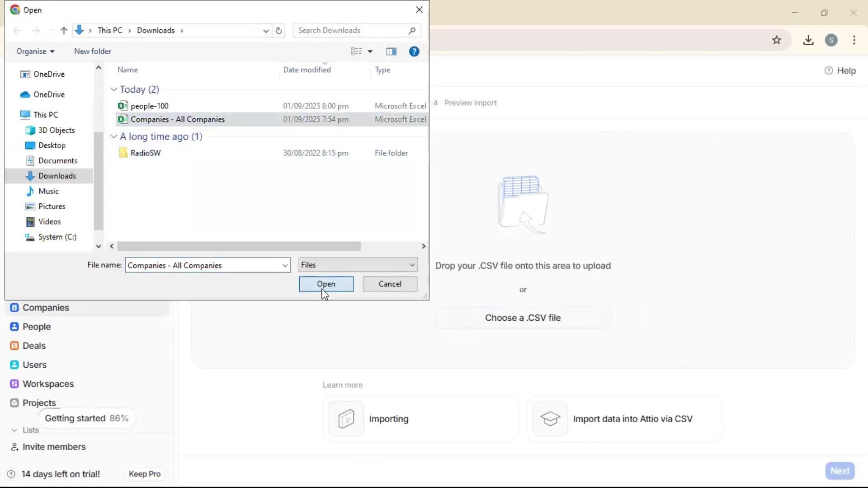Image resolution: width=868 pixels, height=488 pixels.
Task: Select the Downloads folder icon in the navigation pane
Action: 30,176
